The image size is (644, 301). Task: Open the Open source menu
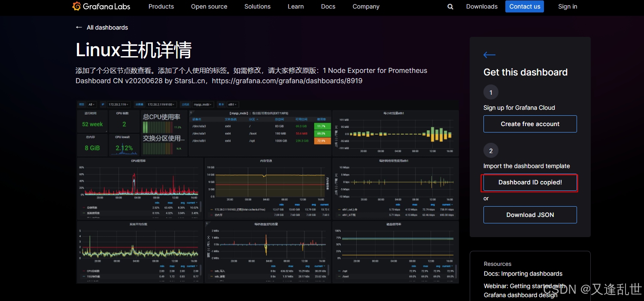tap(209, 6)
